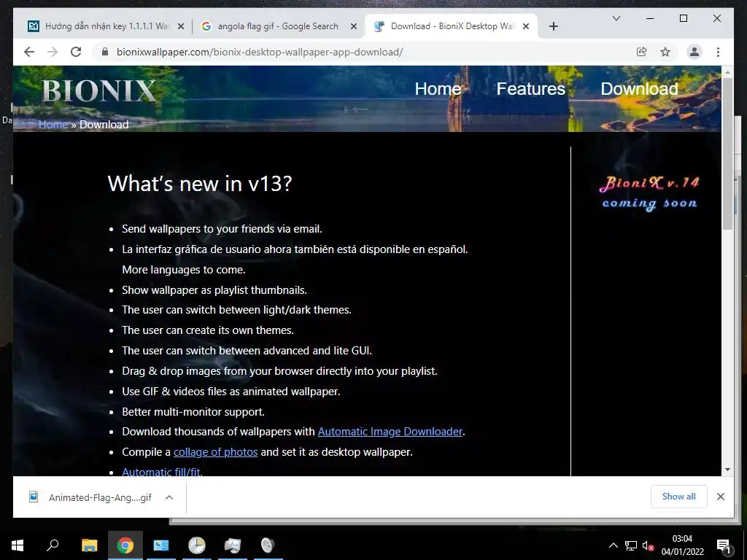Bookmark this page with star icon

point(665,52)
